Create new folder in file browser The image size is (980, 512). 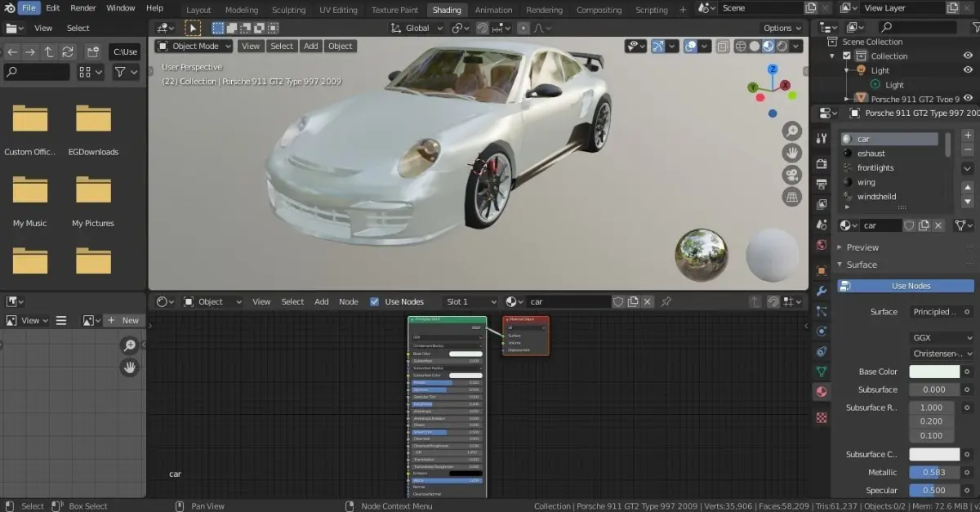tap(92, 51)
